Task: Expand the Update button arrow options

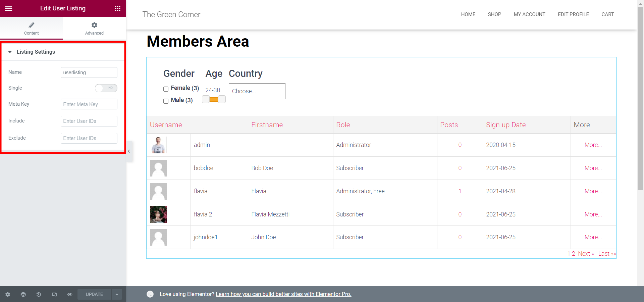Action: 117,294
